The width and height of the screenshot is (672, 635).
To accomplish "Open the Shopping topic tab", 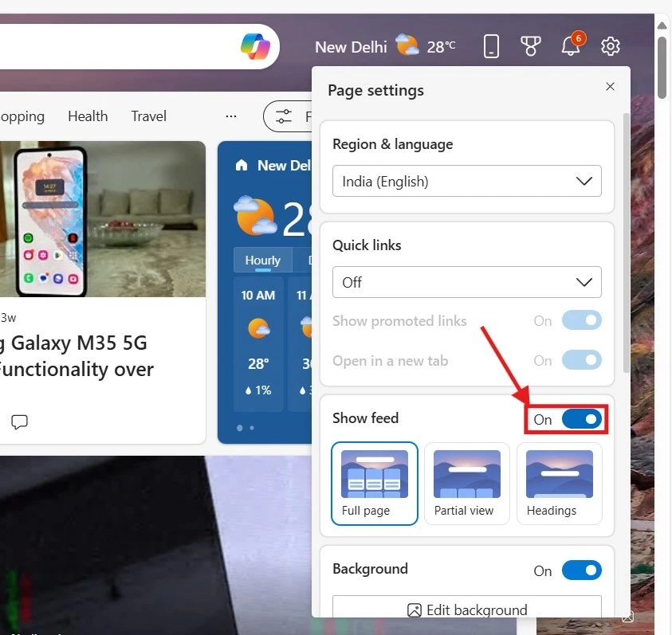I will coord(22,117).
